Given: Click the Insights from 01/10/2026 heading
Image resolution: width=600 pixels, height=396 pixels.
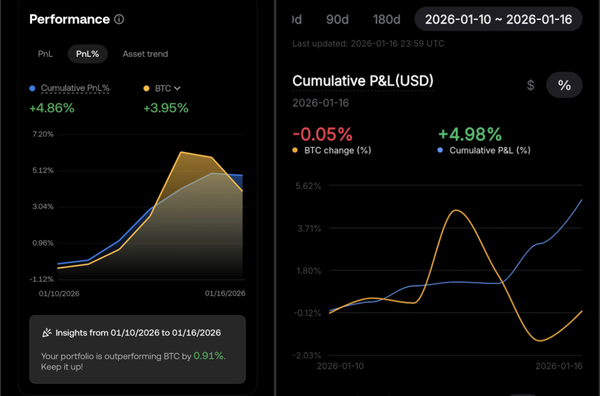Looking at the screenshot, I should (138, 333).
